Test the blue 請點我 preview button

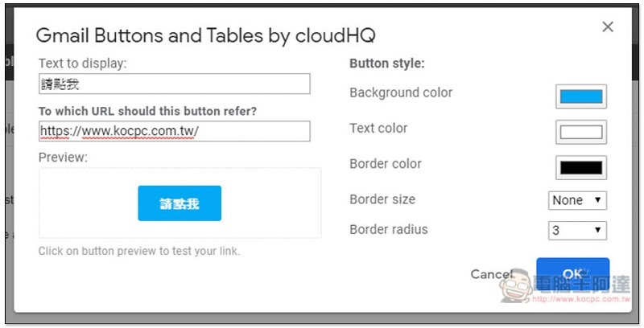click(x=180, y=203)
